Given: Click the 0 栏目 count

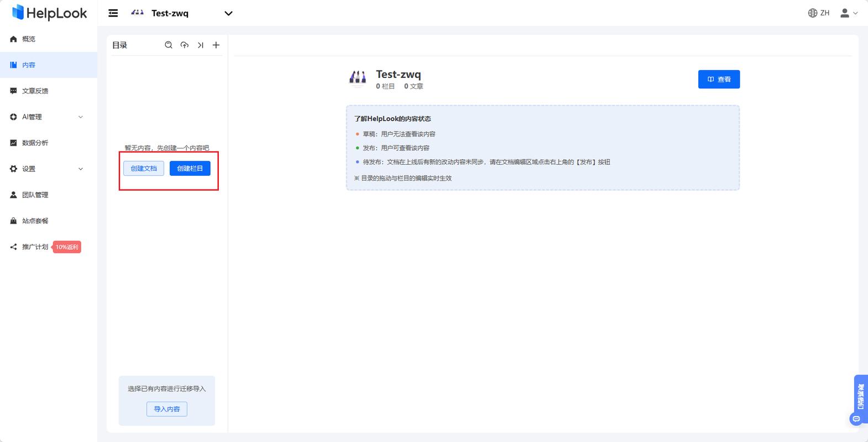Looking at the screenshot, I should pyautogui.click(x=386, y=86).
